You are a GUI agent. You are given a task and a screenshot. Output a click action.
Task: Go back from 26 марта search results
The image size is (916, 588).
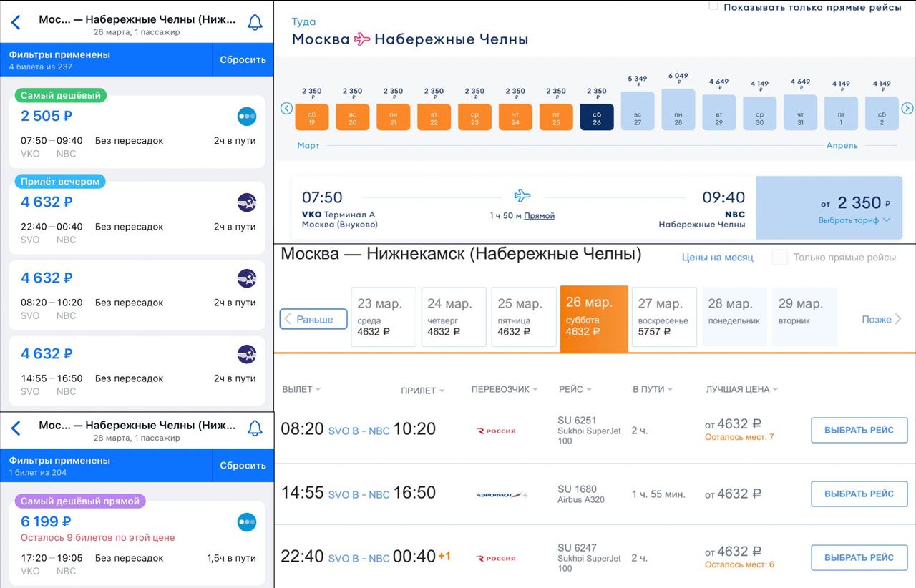click(16, 22)
